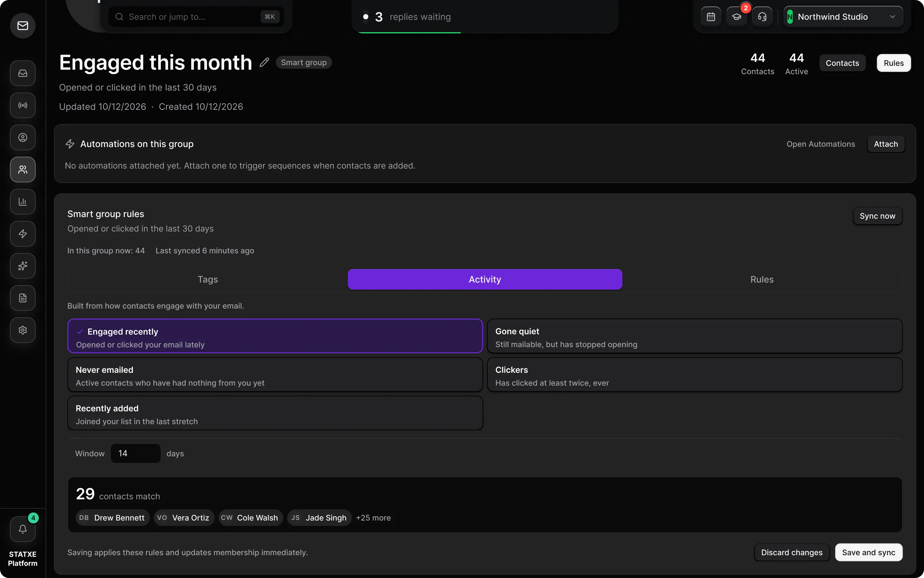Click the Drew Bennett contact chip

113,518
